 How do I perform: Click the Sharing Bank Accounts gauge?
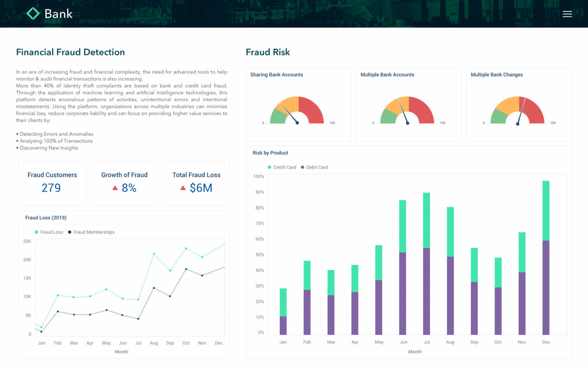tap(298, 111)
